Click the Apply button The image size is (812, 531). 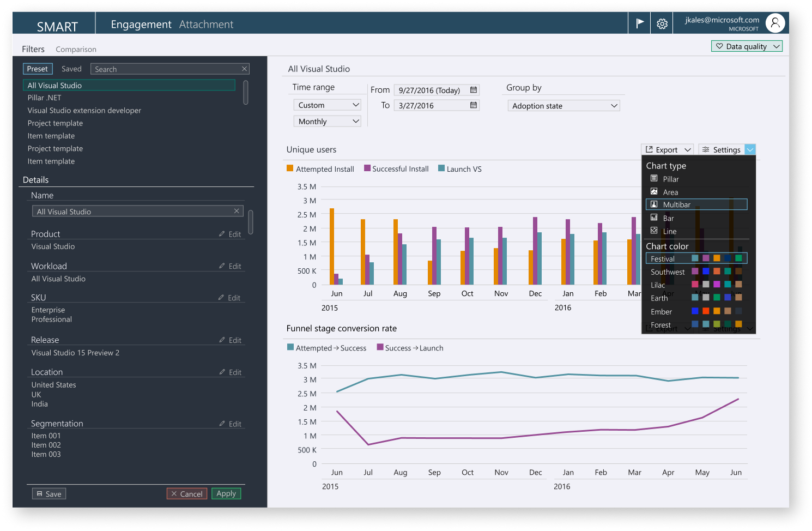point(226,493)
